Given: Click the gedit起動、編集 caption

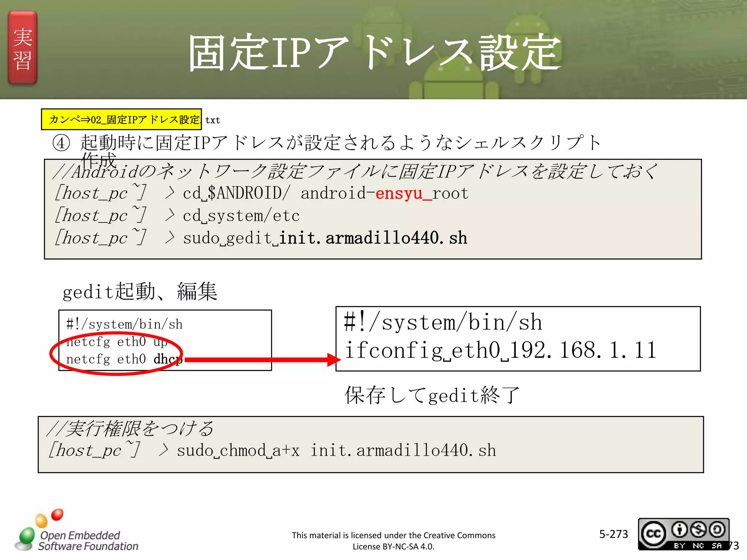Looking at the screenshot, I should point(140,292).
